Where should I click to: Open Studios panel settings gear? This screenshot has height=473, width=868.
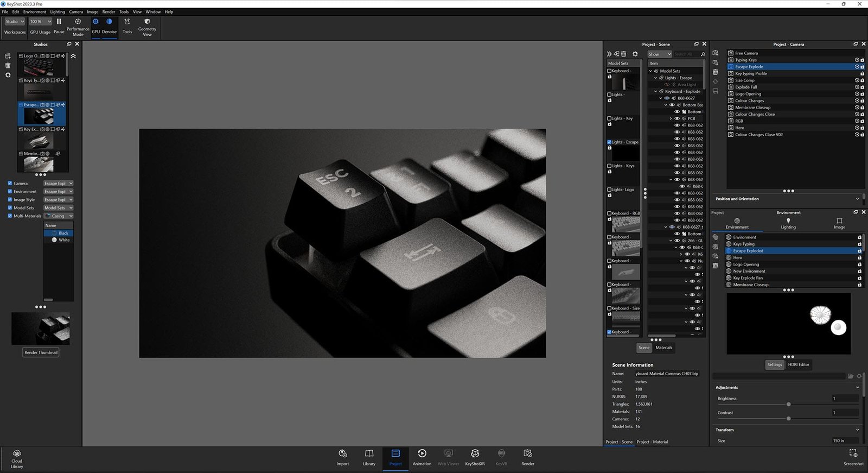(x=8, y=75)
